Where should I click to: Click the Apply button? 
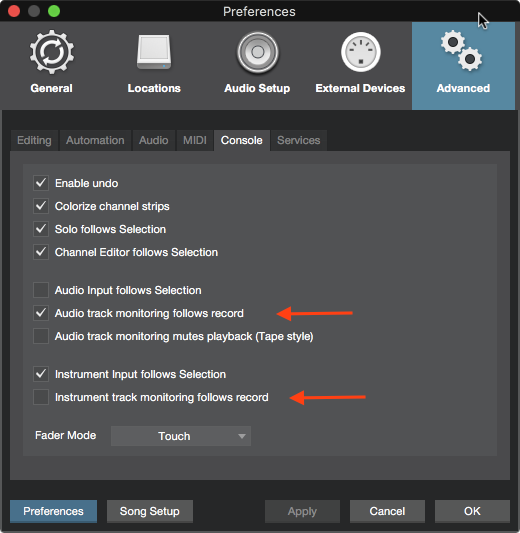point(302,511)
